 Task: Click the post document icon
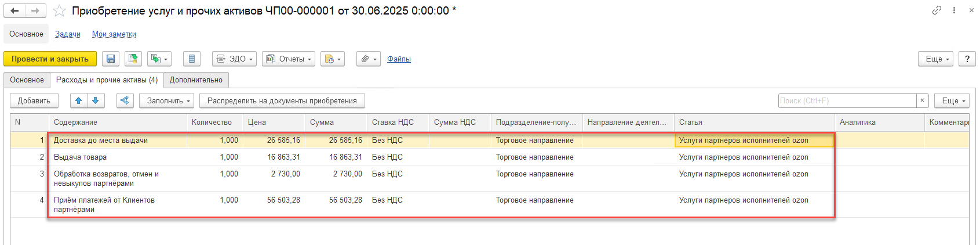click(133, 59)
